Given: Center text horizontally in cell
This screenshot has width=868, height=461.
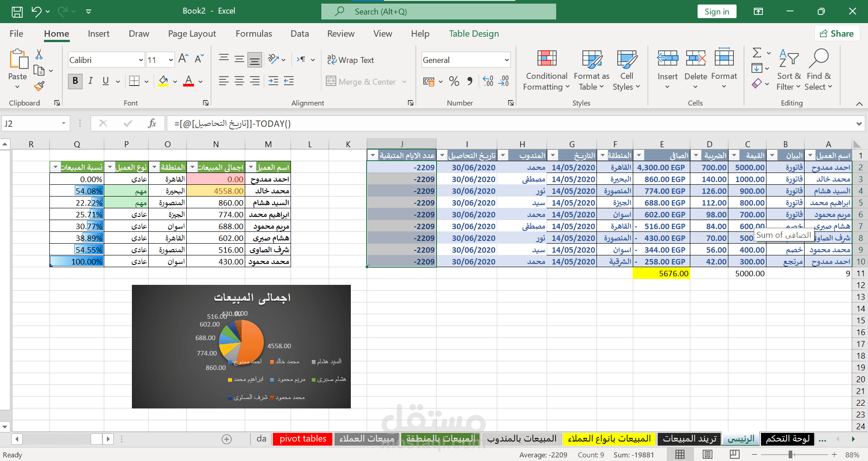Looking at the screenshot, I should [x=239, y=81].
